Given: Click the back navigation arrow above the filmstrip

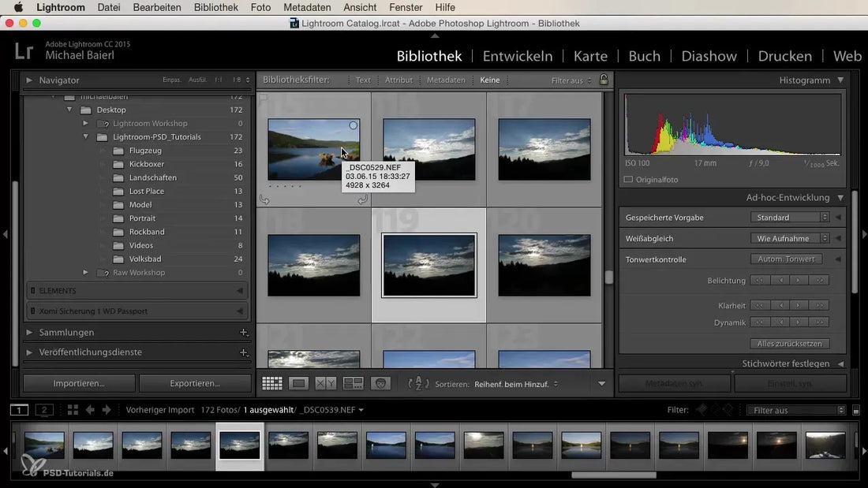Looking at the screenshot, I should [x=90, y=410].
